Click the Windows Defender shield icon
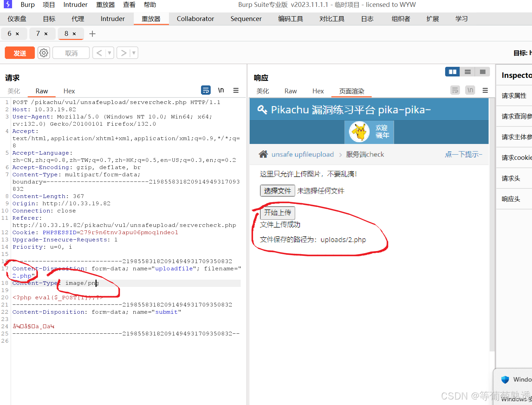Viewport: 532px width, 405px height. coord(505,380)
